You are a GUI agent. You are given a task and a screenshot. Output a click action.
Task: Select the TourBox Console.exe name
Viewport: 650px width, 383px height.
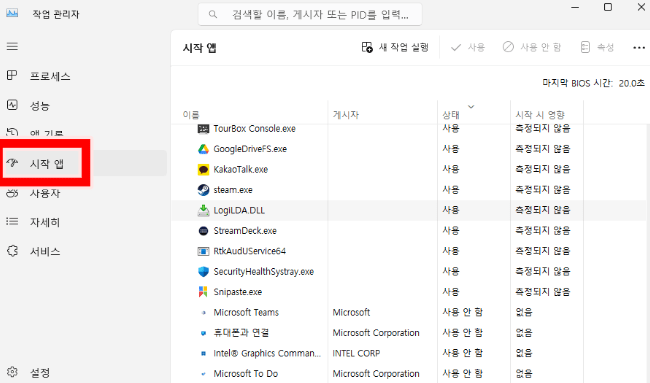tap(255, 129)
